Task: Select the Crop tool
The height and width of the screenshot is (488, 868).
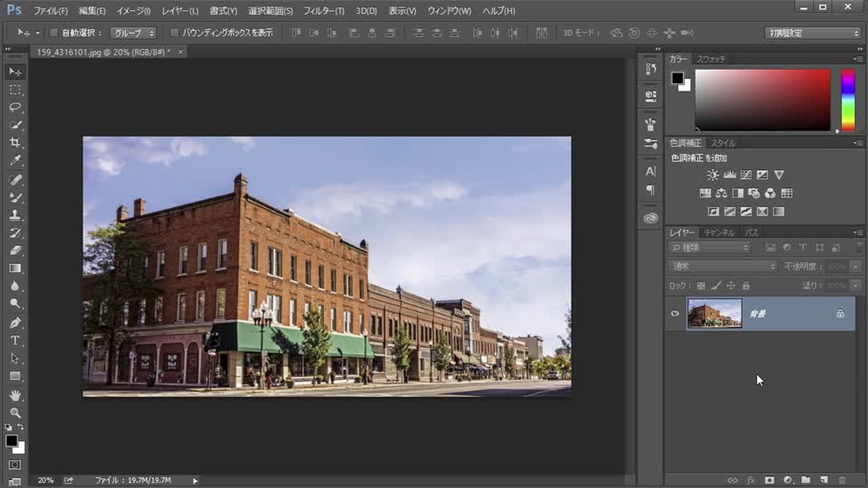Action: tap(15, 143)
